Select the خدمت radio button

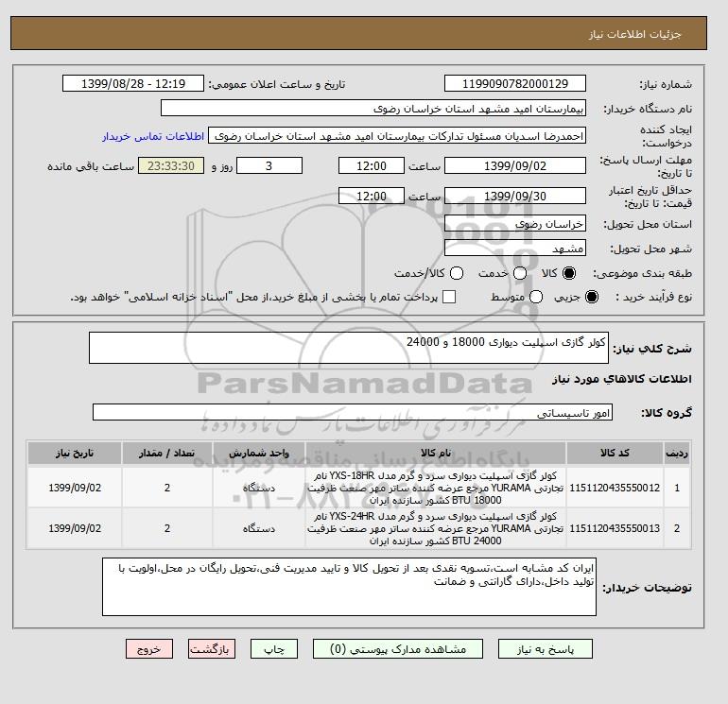pos(520,273)
